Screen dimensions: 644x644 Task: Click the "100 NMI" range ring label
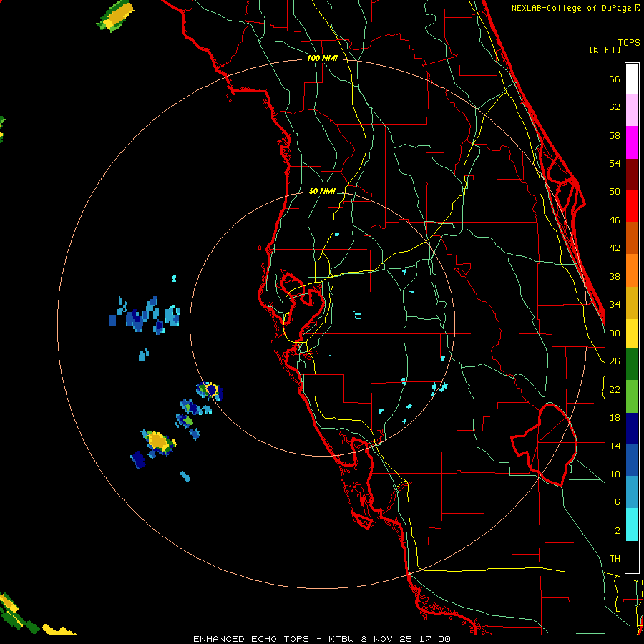[322, 59]
